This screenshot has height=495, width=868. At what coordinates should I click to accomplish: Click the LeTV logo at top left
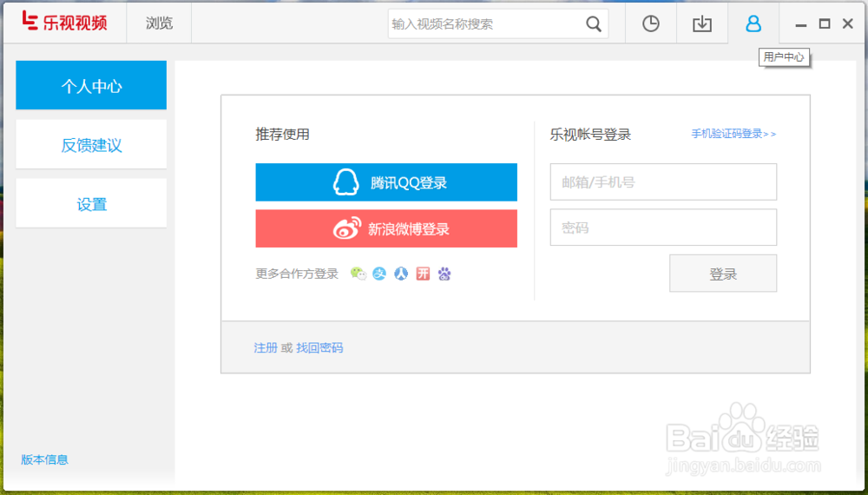coord(65,23)
